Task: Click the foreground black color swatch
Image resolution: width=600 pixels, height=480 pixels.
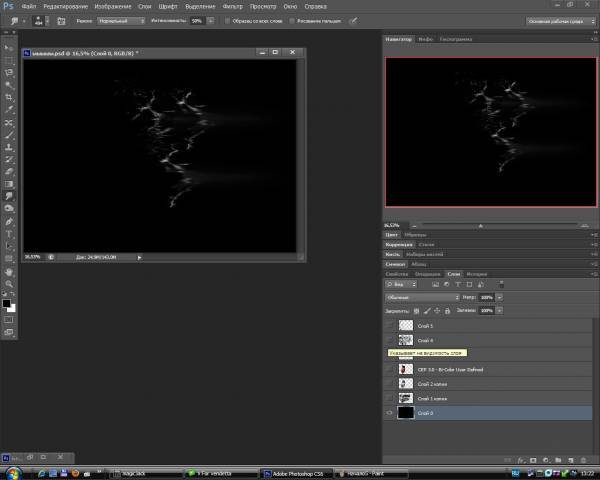Action: [6, 301]
